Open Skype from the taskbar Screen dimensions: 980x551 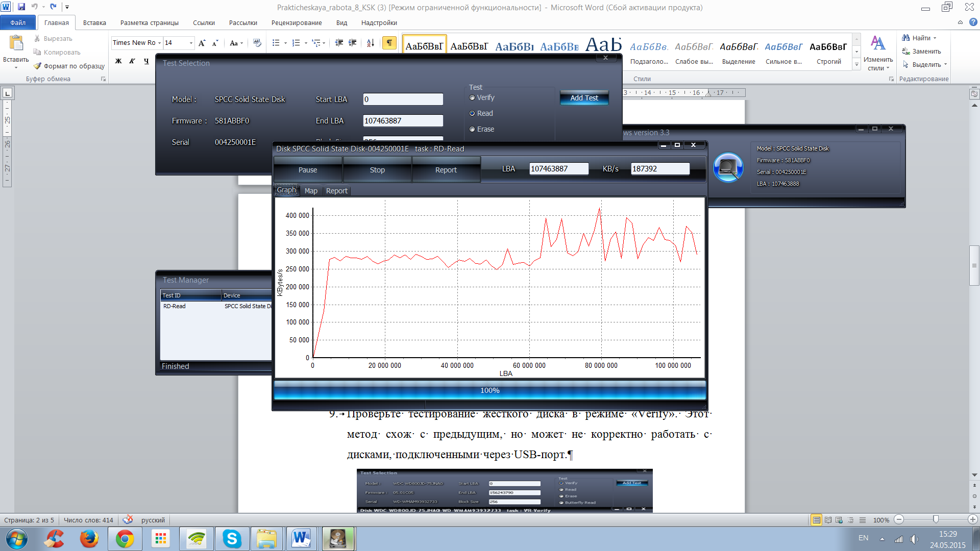[x=232, y=539]
